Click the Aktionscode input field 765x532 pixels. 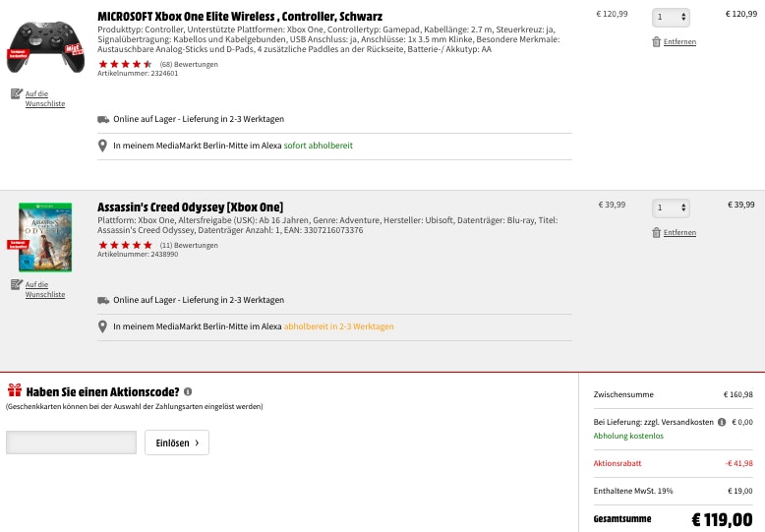point(71,443)
